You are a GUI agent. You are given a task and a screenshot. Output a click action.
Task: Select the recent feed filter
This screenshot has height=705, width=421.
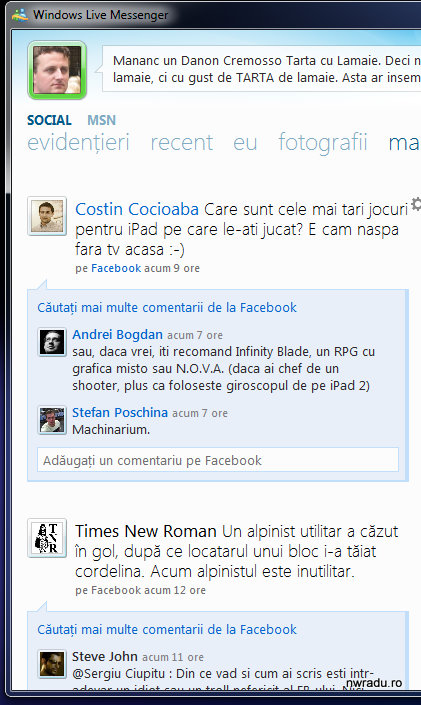tap(181, 143)
